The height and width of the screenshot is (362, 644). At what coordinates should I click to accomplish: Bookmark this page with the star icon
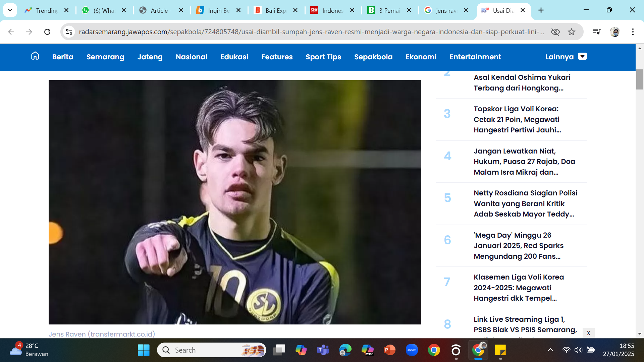pyautogui.click(x=572, y=32)
